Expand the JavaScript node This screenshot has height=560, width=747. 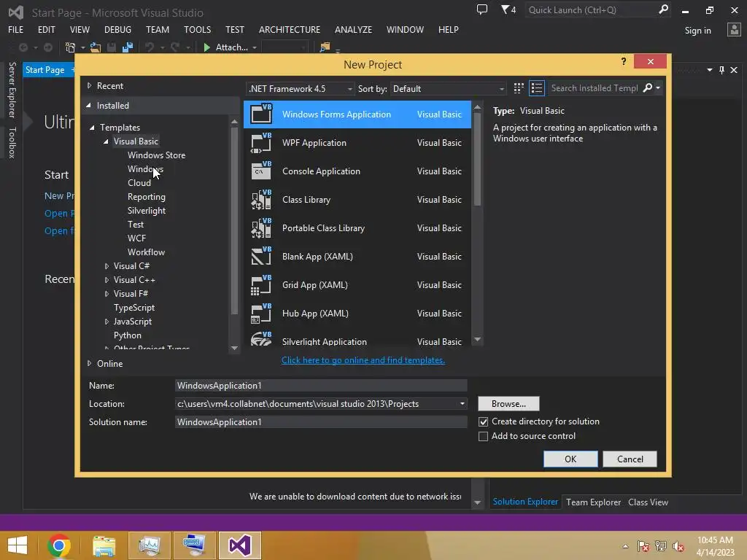pyautogui.click(x=107, y=322)
